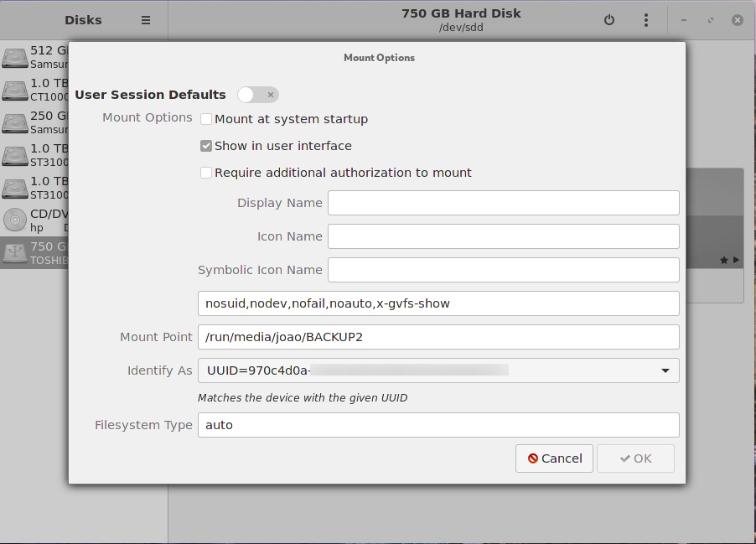Enable Require additional authorization to mount
This screenshot has width=756, height=544.
pos(206,173)
